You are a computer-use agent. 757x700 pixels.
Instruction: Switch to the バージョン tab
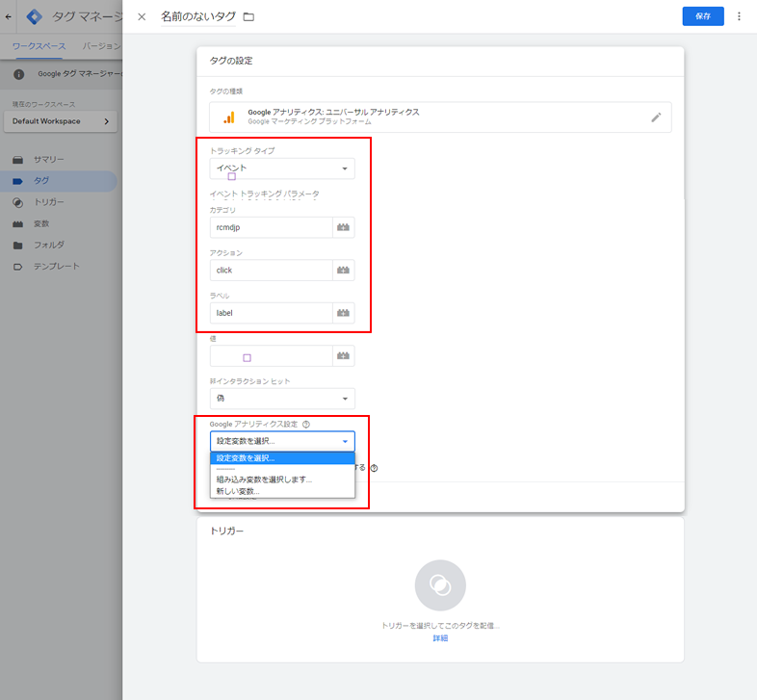(x=101, y=46)
